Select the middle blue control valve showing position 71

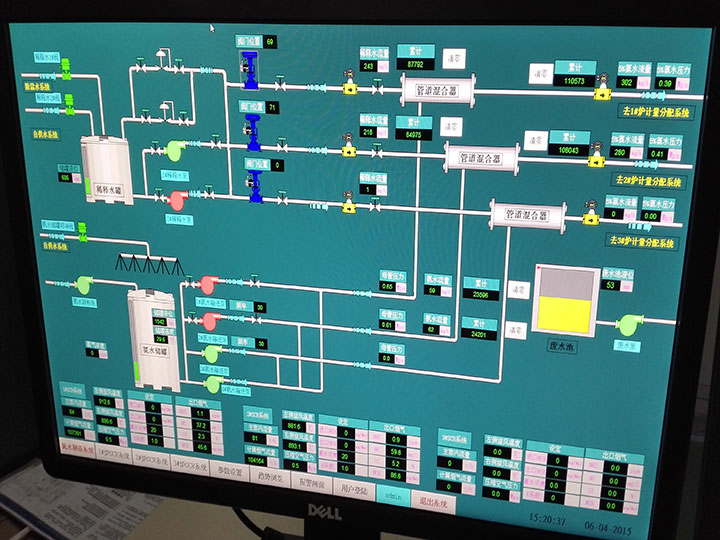(252, 128)
